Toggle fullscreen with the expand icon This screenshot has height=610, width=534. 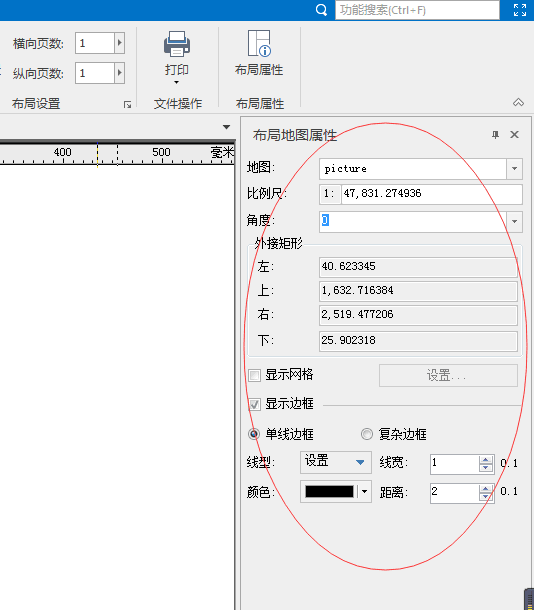(520, 10)
